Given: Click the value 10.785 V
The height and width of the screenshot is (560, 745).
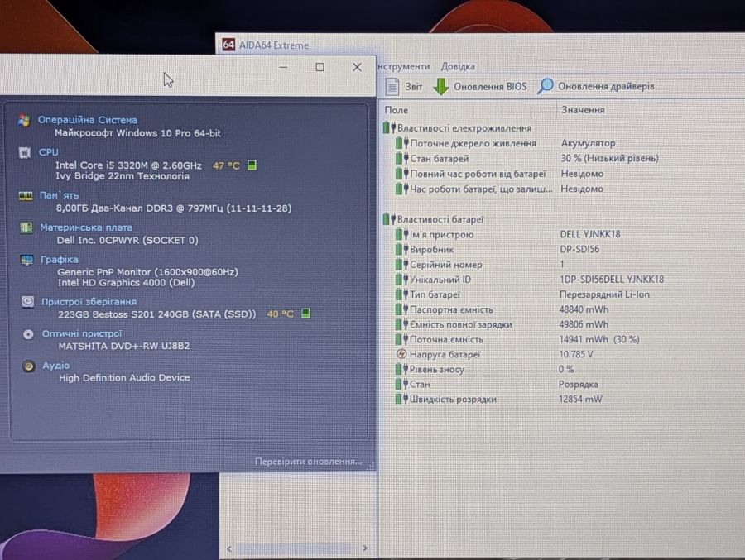Looking at the screenshot, I should [x=576, y=354].
